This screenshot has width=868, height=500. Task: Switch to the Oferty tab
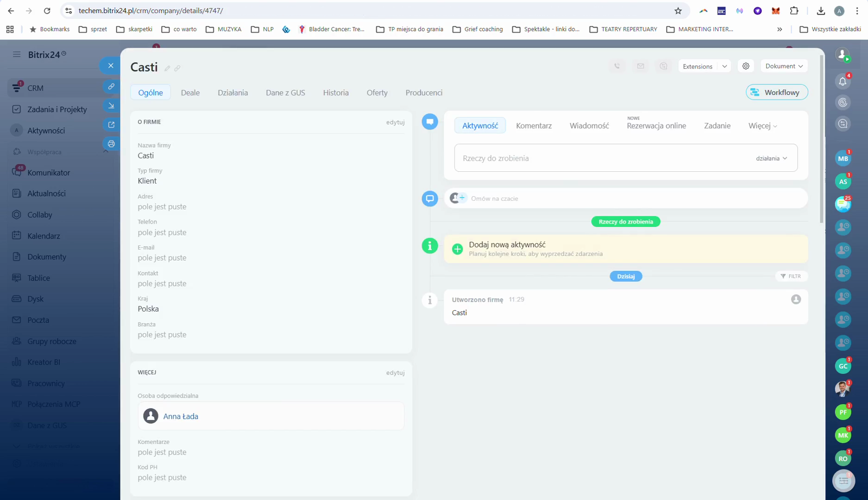coord(377,93)
